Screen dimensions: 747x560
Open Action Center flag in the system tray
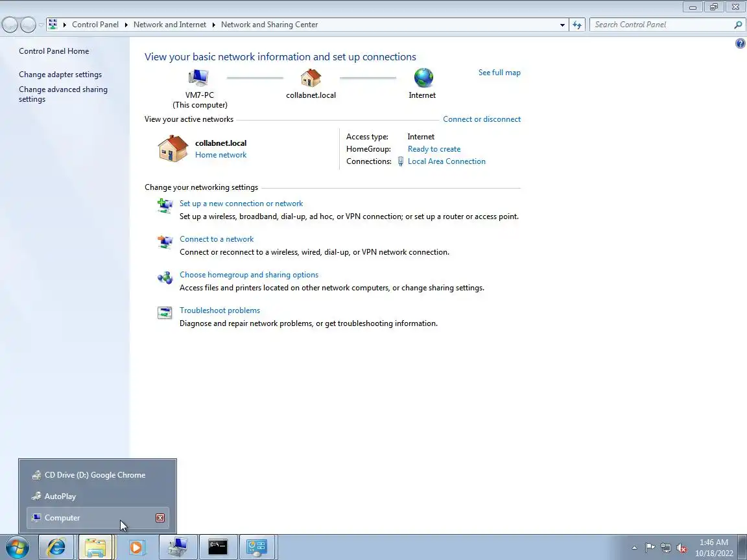point(650,548)
